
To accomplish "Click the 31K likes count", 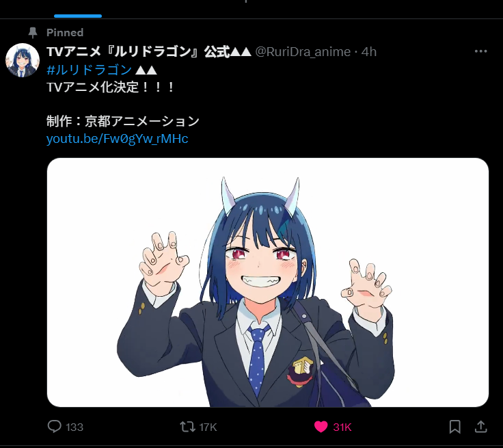I will point(342,427).
